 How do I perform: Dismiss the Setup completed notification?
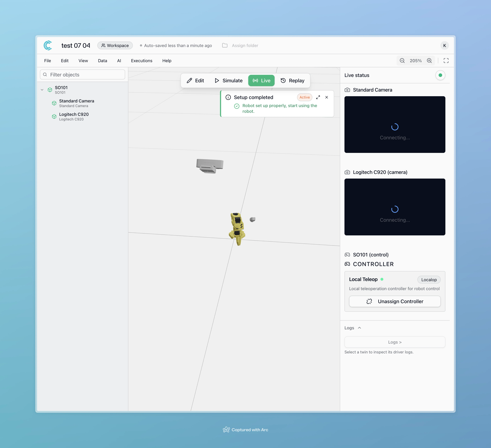click(327, 97)
